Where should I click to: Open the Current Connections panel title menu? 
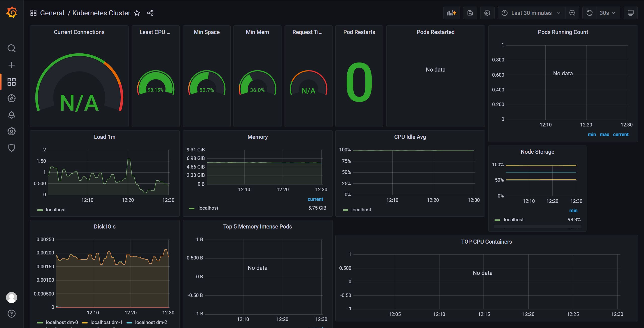(x=79, y=32)
